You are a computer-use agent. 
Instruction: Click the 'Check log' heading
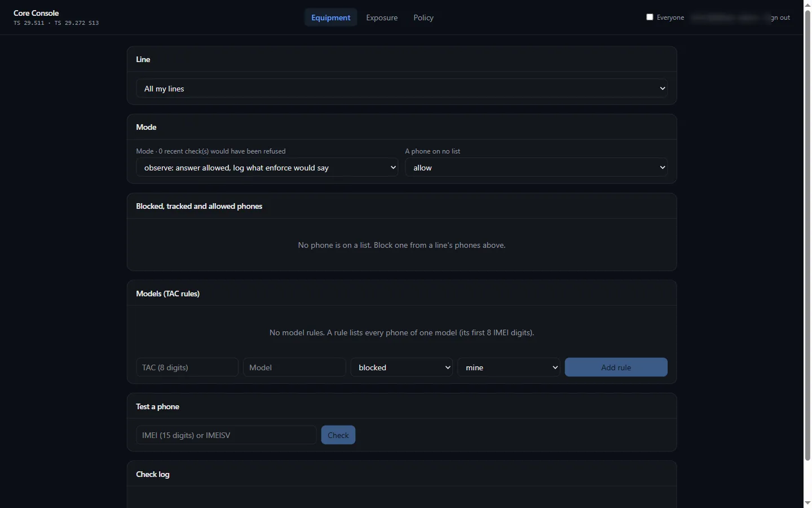pos(153,474)
